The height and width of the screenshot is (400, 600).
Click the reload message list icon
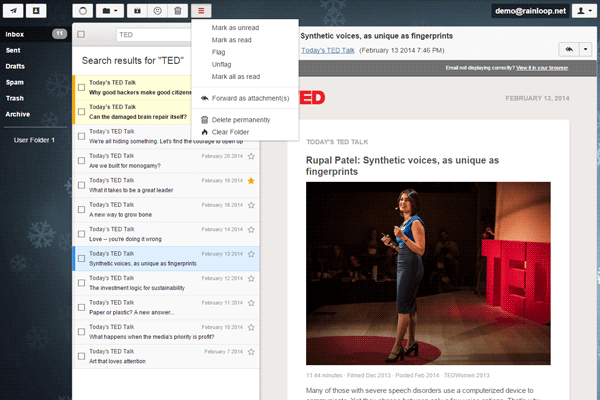[x=84, y=10]
